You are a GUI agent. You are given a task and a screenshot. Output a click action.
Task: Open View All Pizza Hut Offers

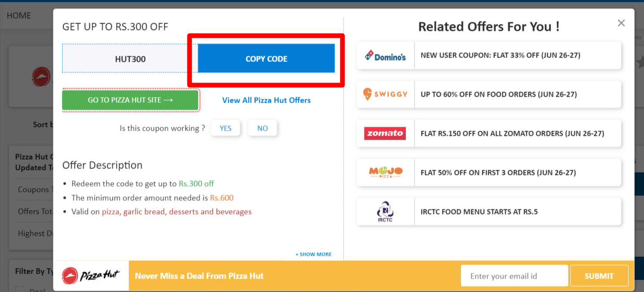[x=266, y=100]
